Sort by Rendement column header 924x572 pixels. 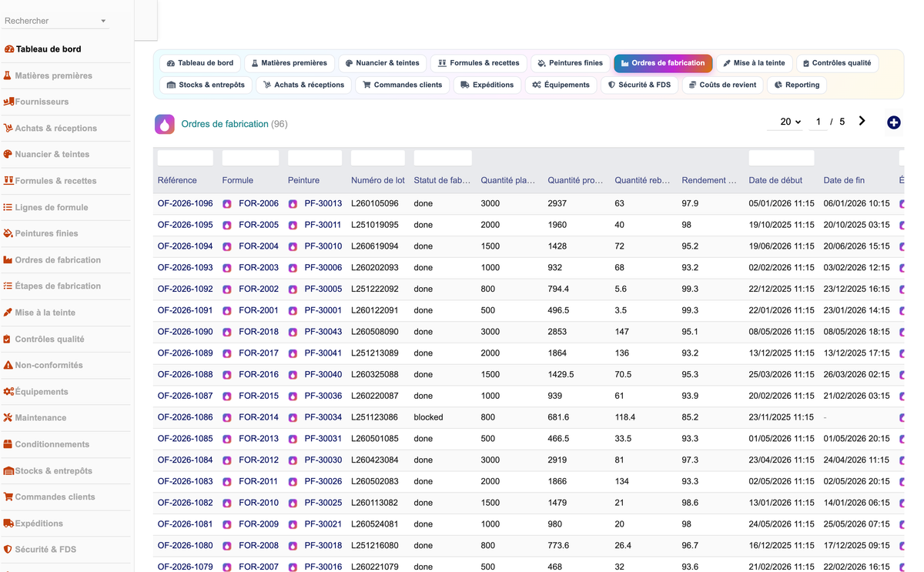pyautogui.click(x=709, y=180)
